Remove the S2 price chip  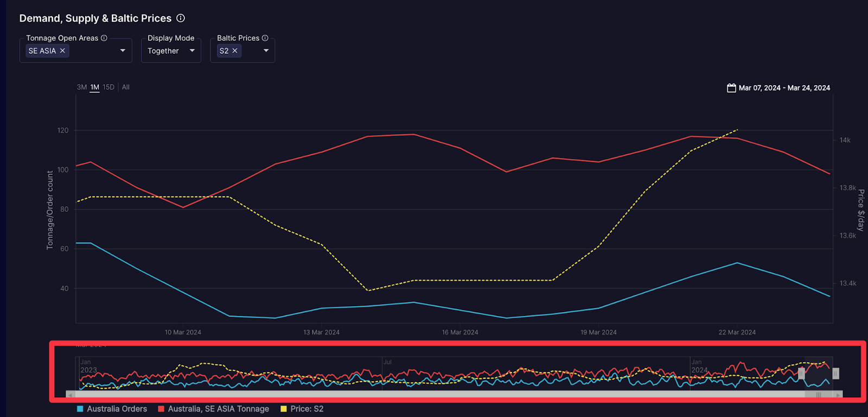tap(235, 50)
